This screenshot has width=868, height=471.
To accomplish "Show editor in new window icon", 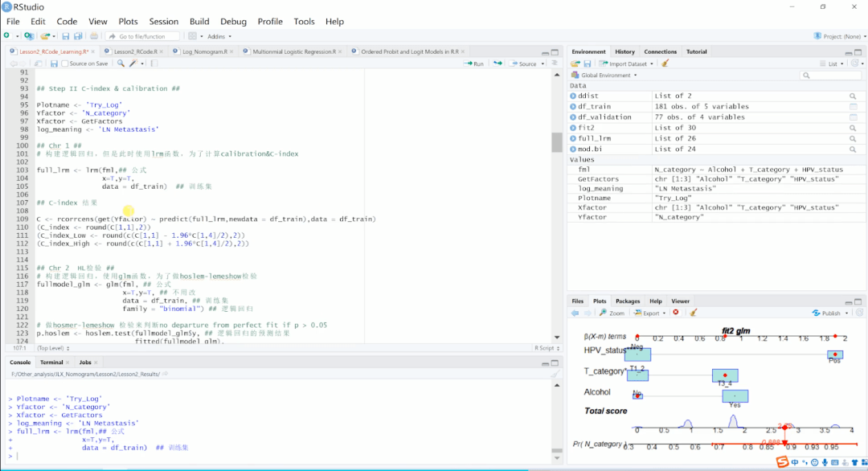I will pyautogui.click(x=39, y=63).
